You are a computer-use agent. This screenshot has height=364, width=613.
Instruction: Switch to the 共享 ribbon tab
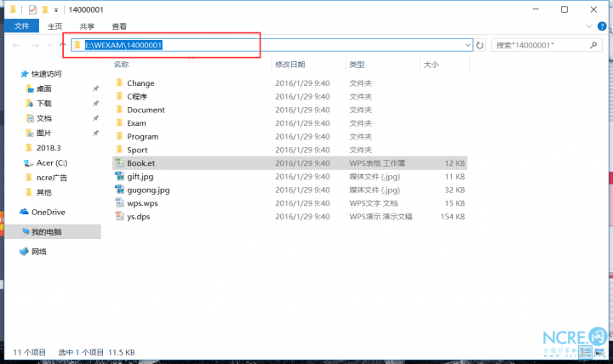pyautogui.click(x=87, y=26)
